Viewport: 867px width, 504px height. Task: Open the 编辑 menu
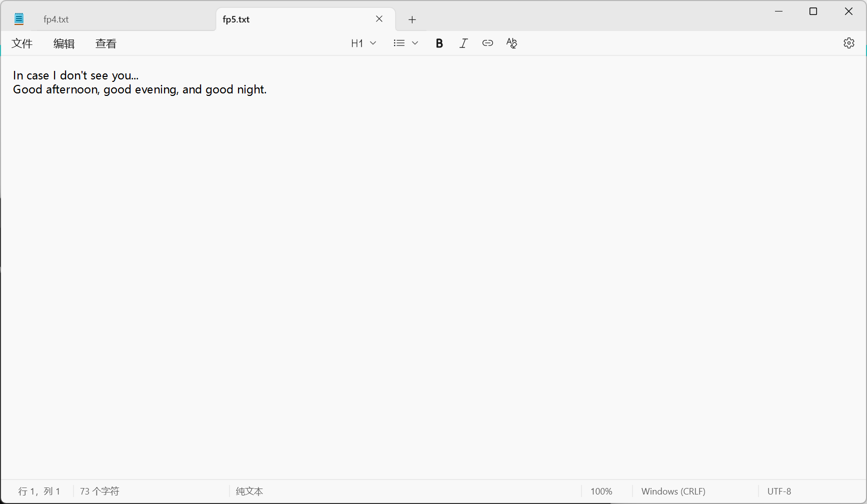(x=64, y=43)
